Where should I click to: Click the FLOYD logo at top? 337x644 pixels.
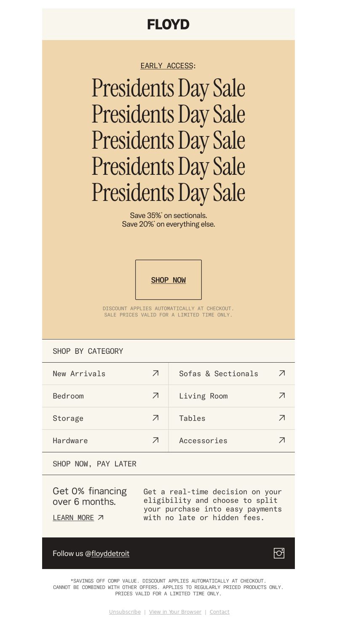tap(168, 24)
